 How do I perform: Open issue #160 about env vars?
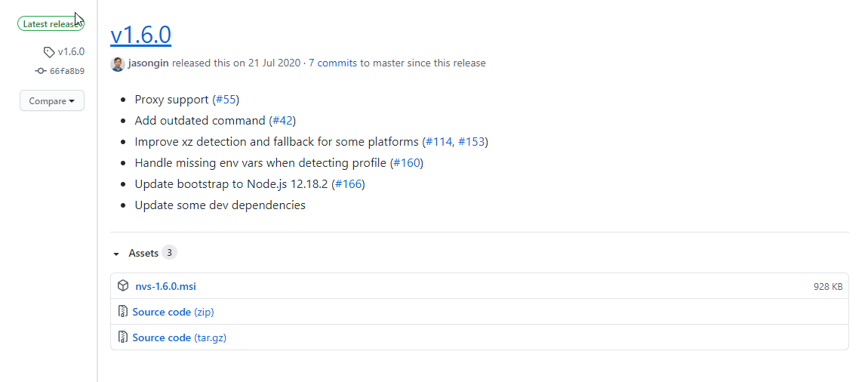(407, 163)
